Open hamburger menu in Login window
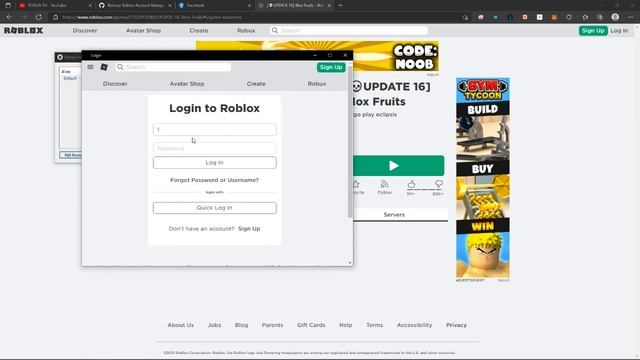 (90, 67)
